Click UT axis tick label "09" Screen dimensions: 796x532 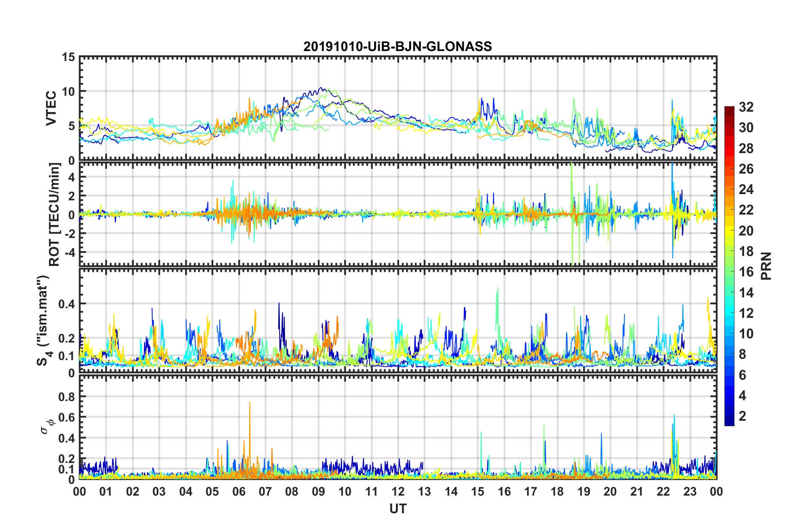click(318, 491)
